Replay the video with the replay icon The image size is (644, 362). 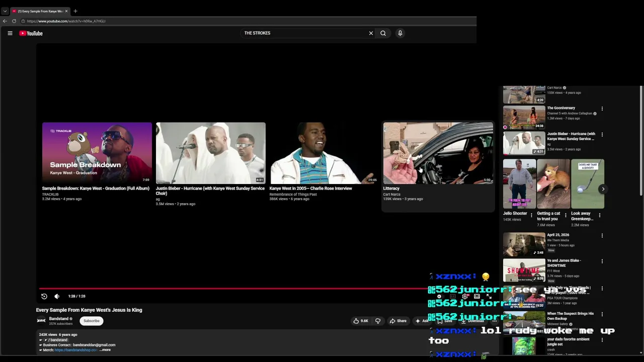coord(44,296)
